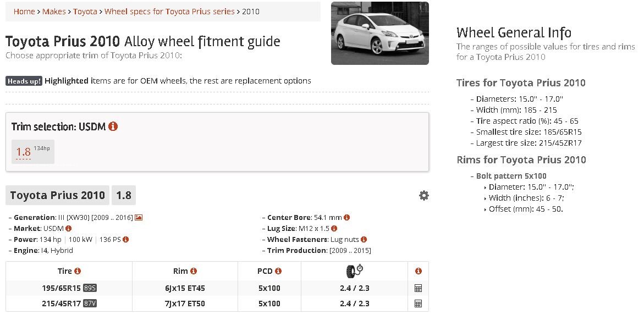Show info for Market USDM
The image size is (644, 320).
click(x=68, y=228)
